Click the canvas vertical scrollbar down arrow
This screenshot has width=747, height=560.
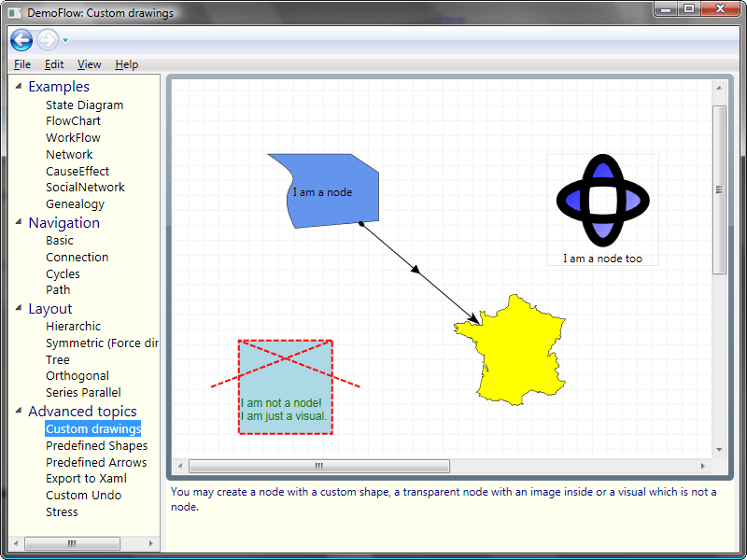719,449
